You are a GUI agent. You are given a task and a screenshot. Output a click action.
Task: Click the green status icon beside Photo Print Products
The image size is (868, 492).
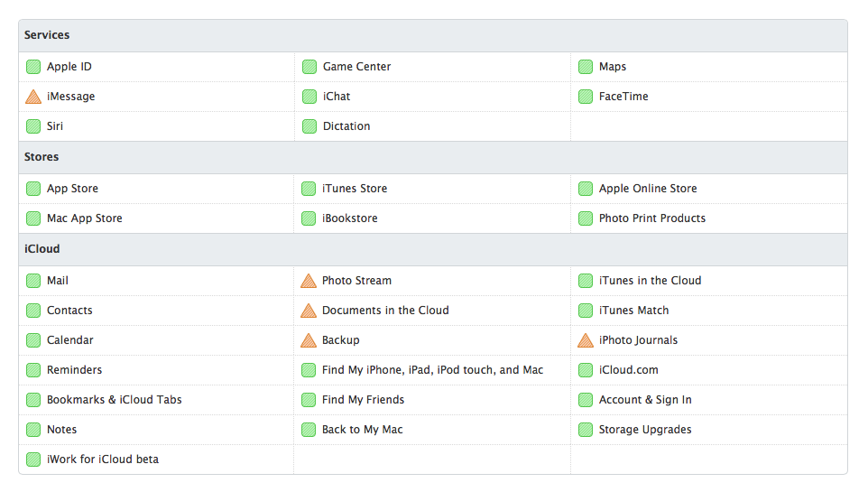pos(586,218)
